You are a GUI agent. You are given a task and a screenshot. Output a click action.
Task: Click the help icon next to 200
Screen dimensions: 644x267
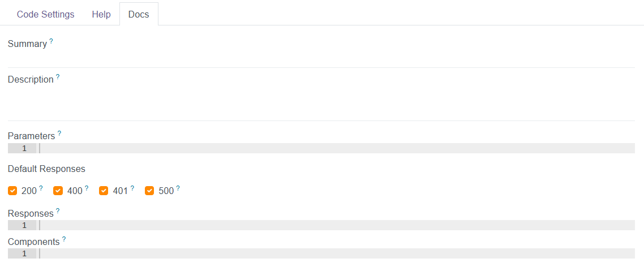point(41,188)
